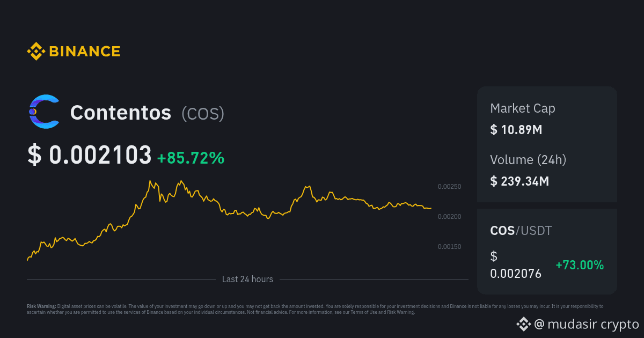Click the +85.72% price change
The width and height of the screenshot is (644, 338).
click(x=191, y=158)
